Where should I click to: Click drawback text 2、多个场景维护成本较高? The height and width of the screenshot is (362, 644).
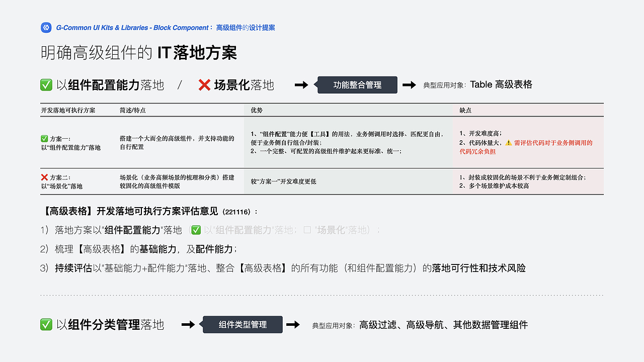(x=494, y=186)
